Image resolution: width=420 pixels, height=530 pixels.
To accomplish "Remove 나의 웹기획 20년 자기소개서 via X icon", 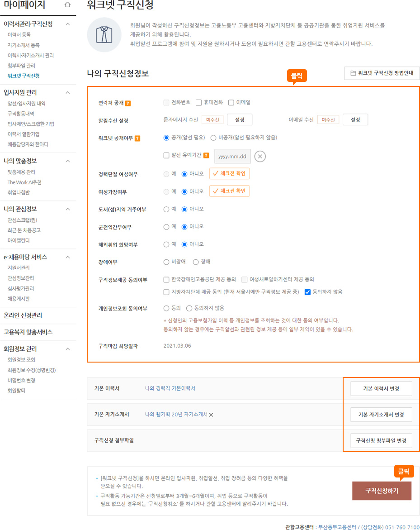I will tap(212, 415).
